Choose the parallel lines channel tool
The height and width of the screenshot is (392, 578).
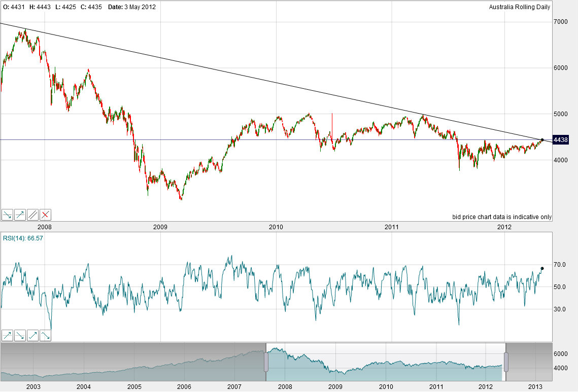tap(33, 215)
